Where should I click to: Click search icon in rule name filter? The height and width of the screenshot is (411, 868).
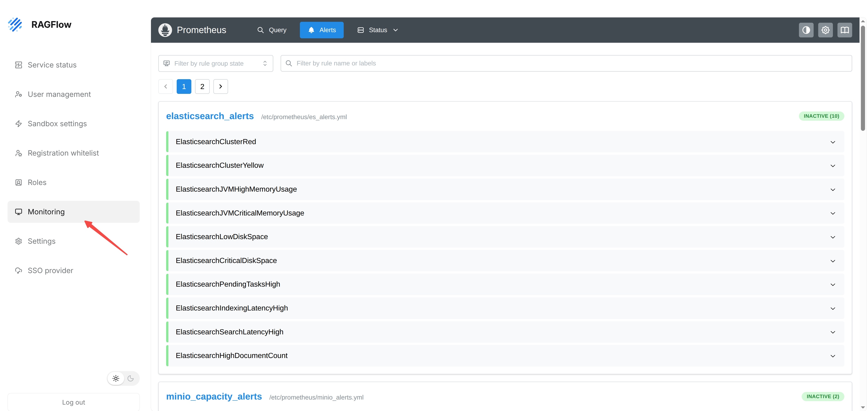point(289,63)
